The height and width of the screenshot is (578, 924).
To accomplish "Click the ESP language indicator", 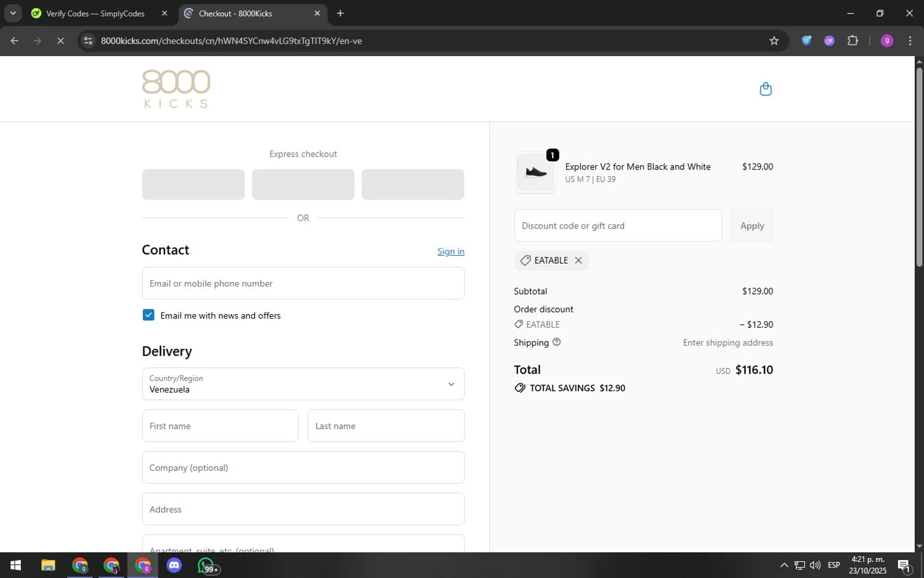I will pyautogui.click(x=834, y=565).
